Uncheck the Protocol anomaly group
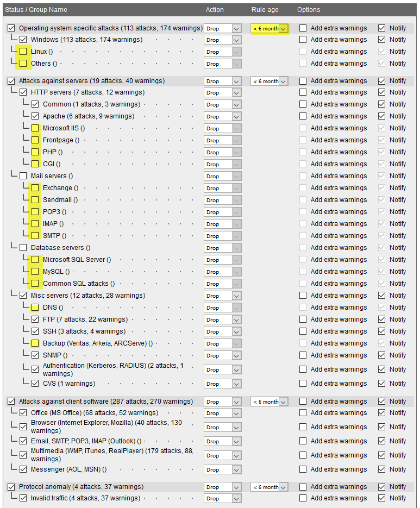Image resolution: width=420 pixels, height=508 pixels. point(11,487)
